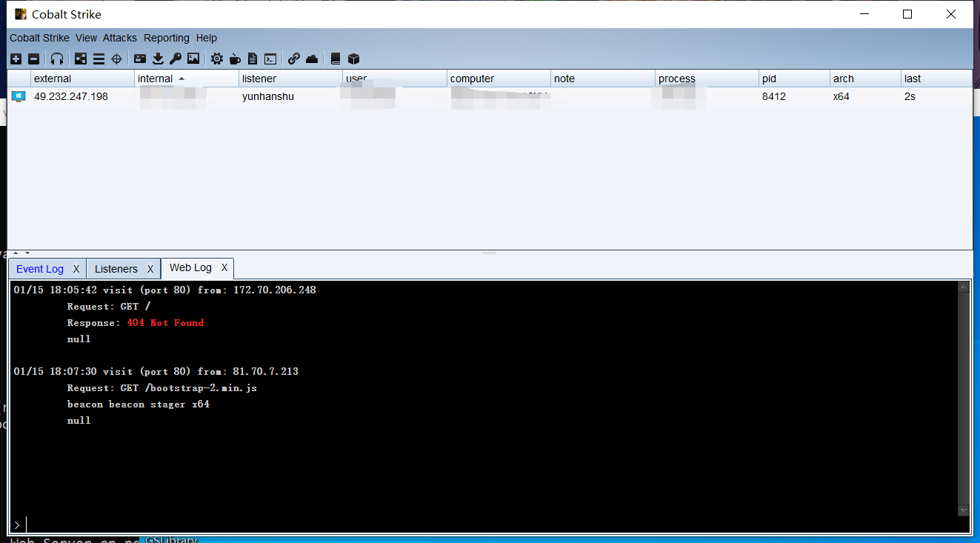Sort by the external column header
Viewport: 980px width, 543px height.
(x=82, y=79)
